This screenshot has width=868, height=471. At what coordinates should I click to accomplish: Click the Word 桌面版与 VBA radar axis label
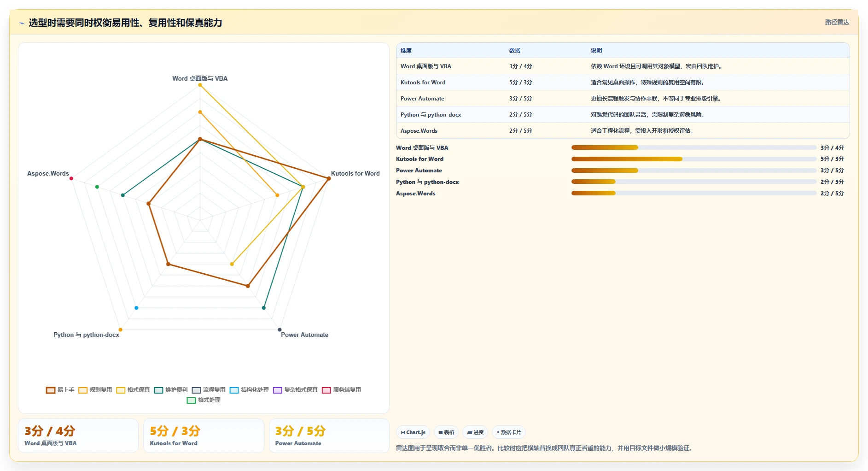click(x=200, y=79)
